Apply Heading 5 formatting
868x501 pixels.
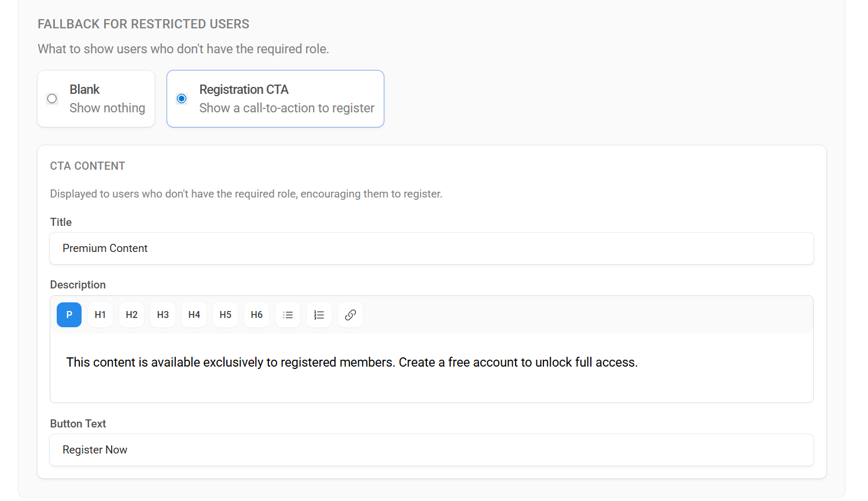[225, 315]
